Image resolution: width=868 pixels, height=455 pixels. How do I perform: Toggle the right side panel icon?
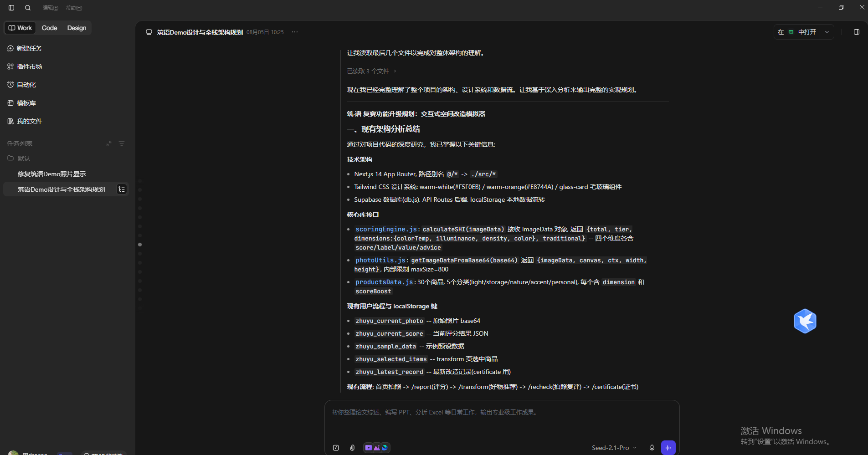point(857,32)
